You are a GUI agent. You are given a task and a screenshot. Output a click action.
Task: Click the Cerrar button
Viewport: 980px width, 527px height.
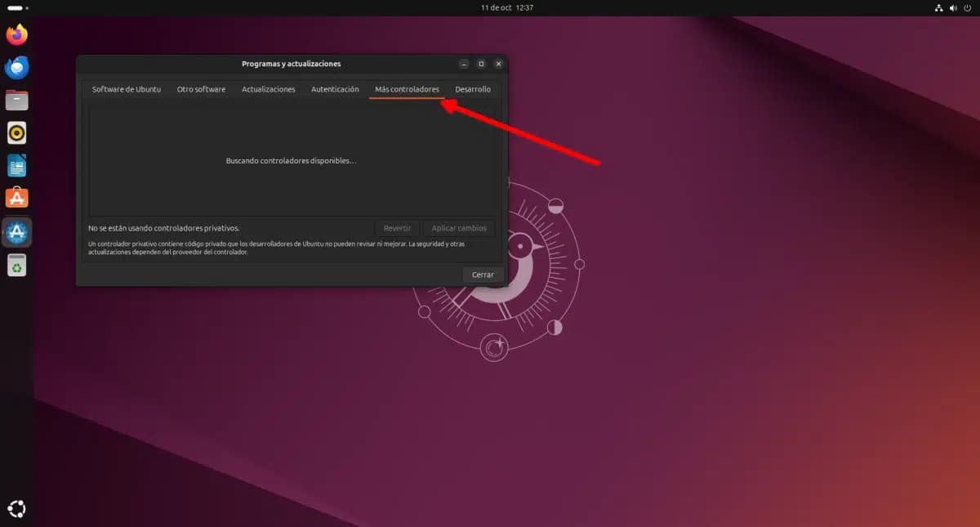[x=483, y=275]
